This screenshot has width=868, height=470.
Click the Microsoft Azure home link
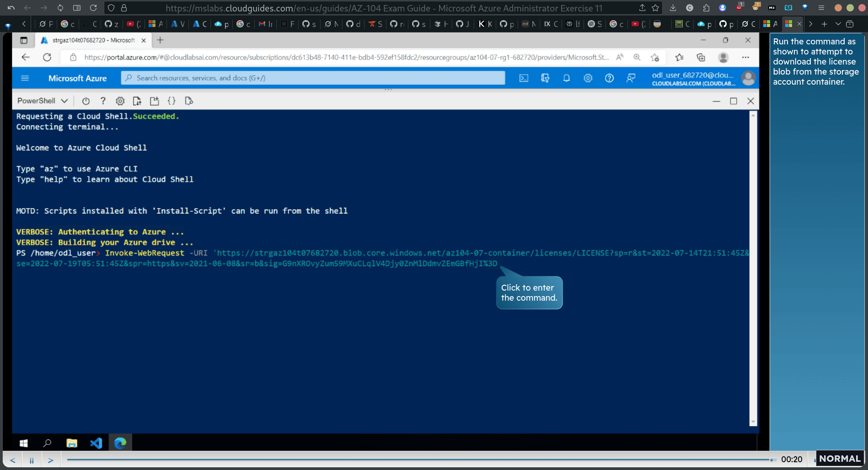click(77, 78)
